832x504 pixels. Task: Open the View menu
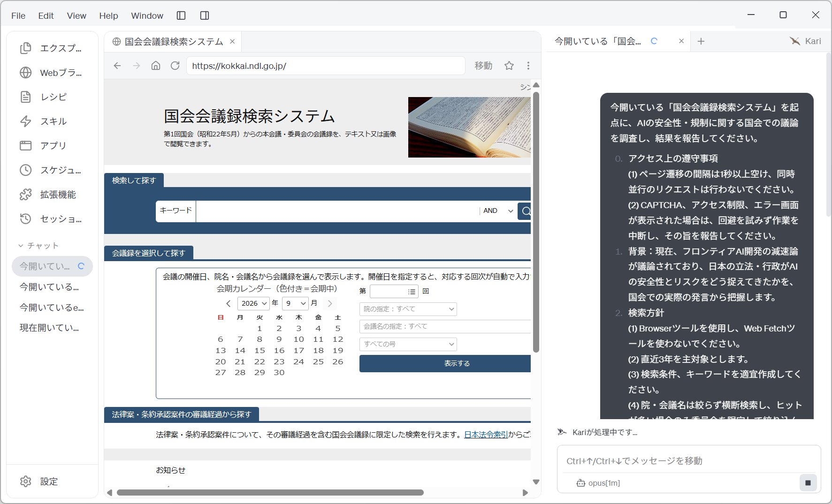pos(76,15)
